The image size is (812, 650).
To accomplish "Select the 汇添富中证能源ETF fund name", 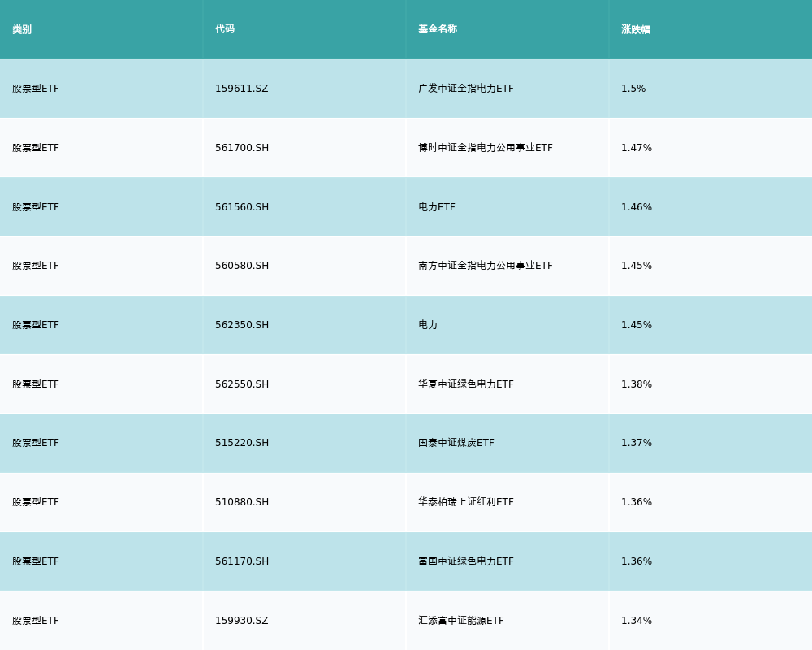I will (x=460, y=621).
